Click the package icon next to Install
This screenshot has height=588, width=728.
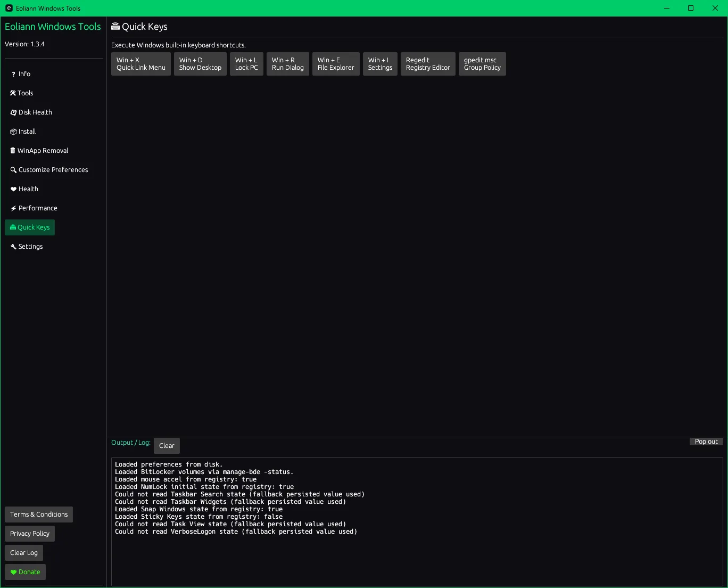pos(13,132)
